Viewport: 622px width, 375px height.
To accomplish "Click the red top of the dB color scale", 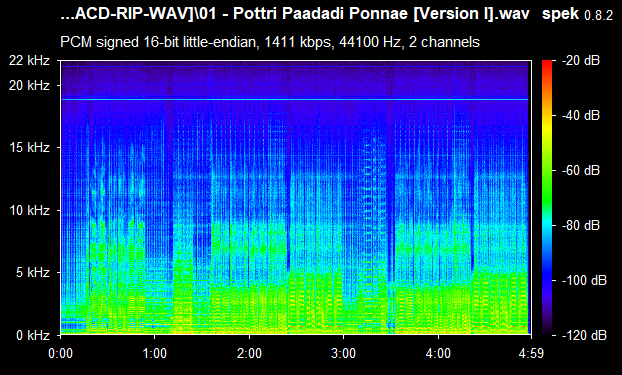I will click(547, 63).
